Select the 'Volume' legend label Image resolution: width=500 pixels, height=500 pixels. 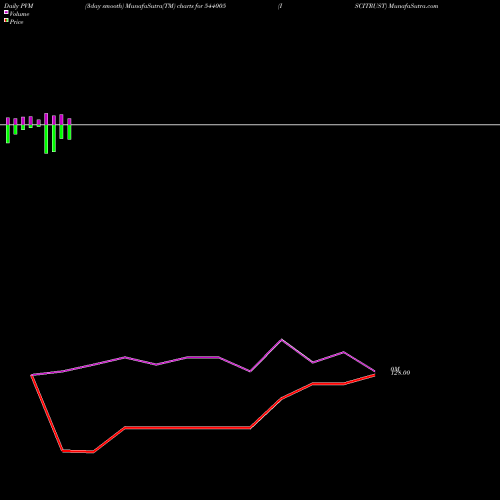coord(19,14)
